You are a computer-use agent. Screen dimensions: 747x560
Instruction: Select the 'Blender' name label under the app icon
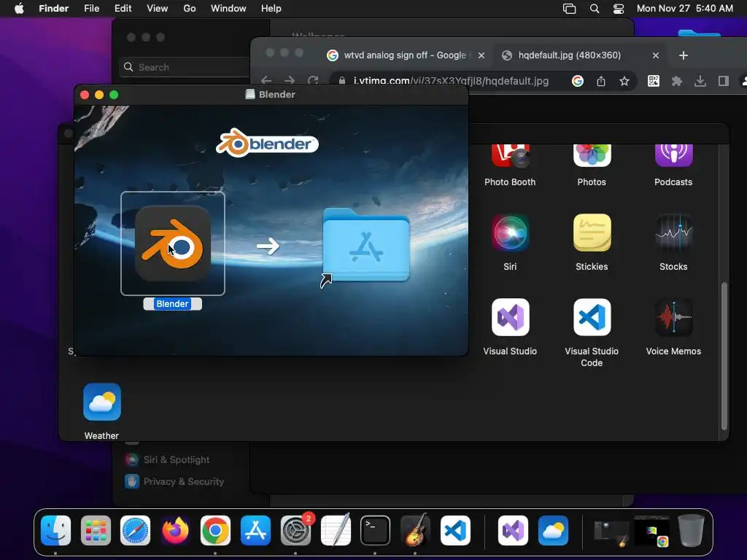pyautogui.click(x=172, y=304)
